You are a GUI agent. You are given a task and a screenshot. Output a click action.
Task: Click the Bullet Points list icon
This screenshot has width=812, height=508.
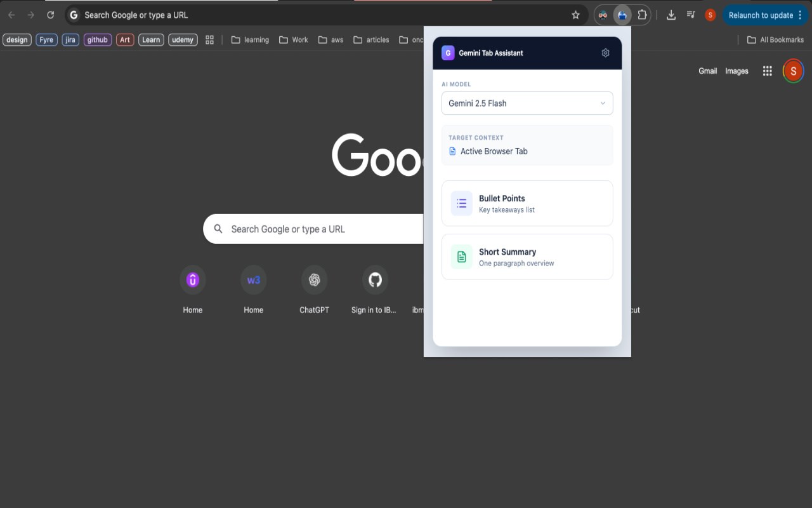462,203
